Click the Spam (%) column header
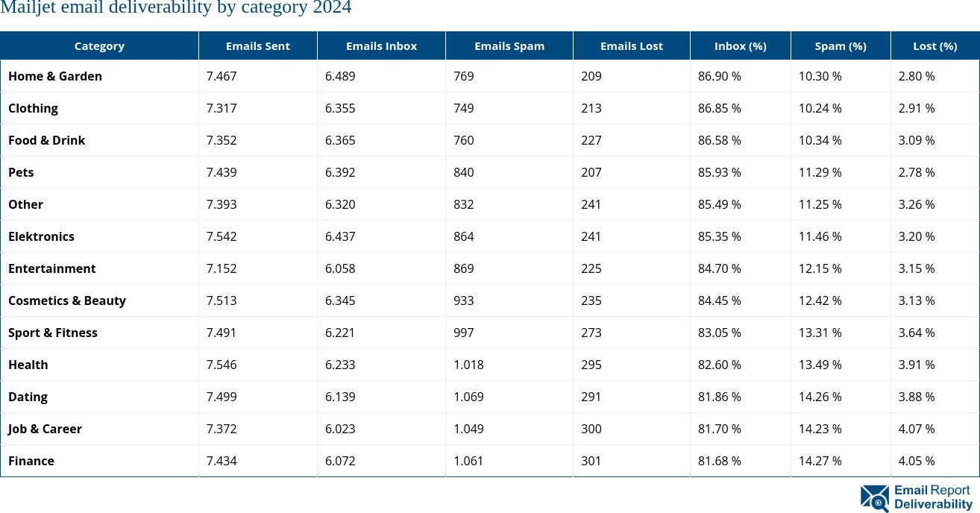The image size is (980, 513). tap(841, 46)
